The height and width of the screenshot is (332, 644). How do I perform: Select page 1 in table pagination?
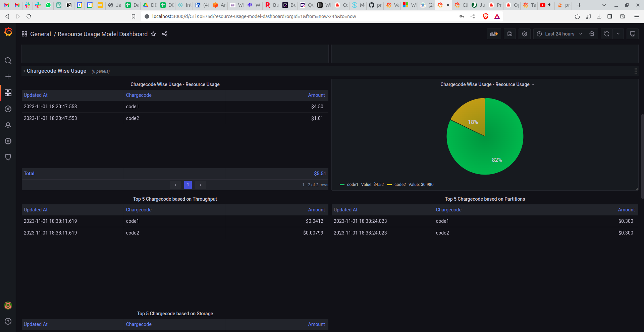point(188,185)
